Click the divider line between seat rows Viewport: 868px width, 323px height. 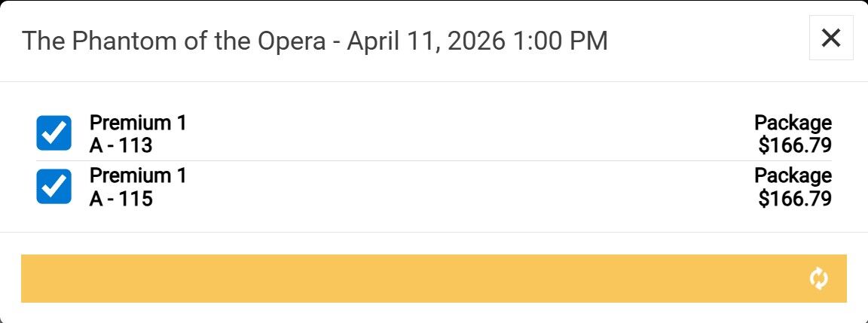pyautogui.click(x=452, y=160)
